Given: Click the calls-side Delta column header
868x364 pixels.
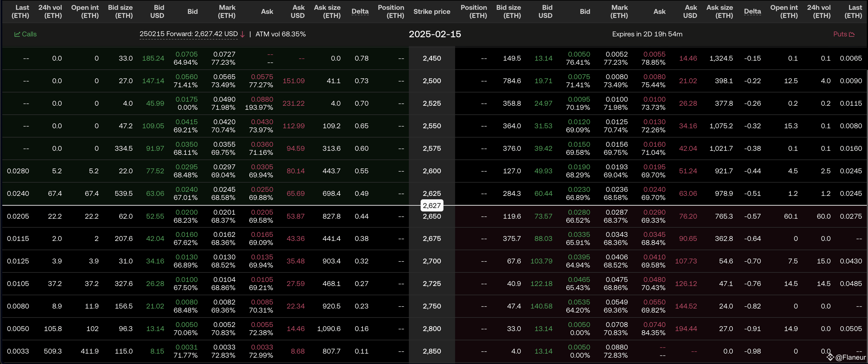Looking at the screenshot, I should click(x=360, y=12).
